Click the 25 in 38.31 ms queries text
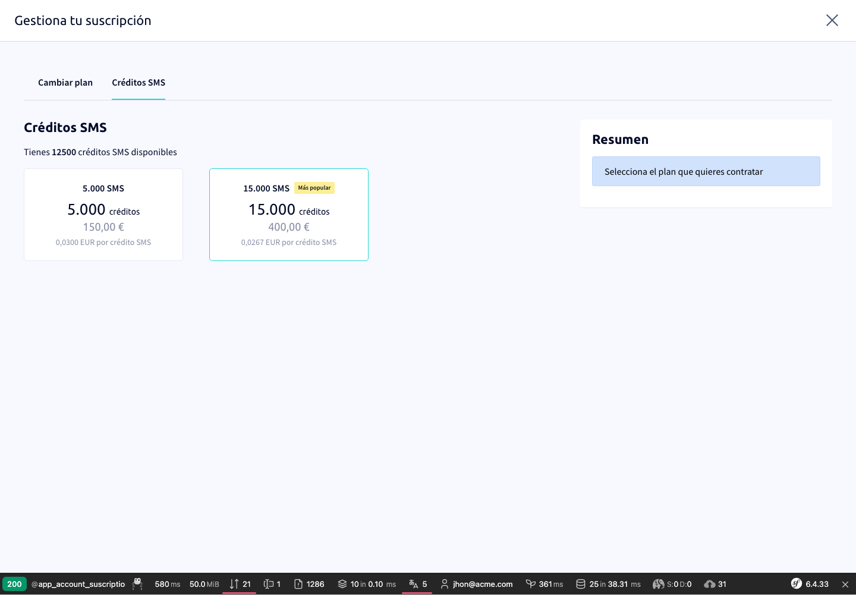The height and width of the screenshot is (616, 856). 615,584
